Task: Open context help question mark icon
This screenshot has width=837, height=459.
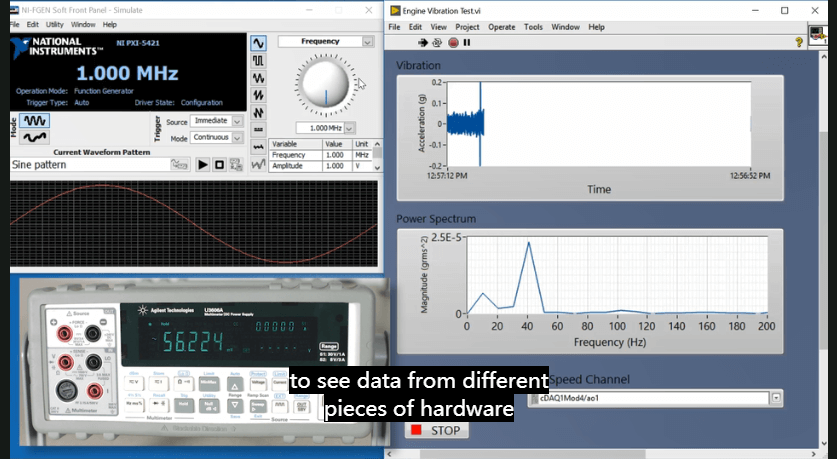Action: pos(799,42)
